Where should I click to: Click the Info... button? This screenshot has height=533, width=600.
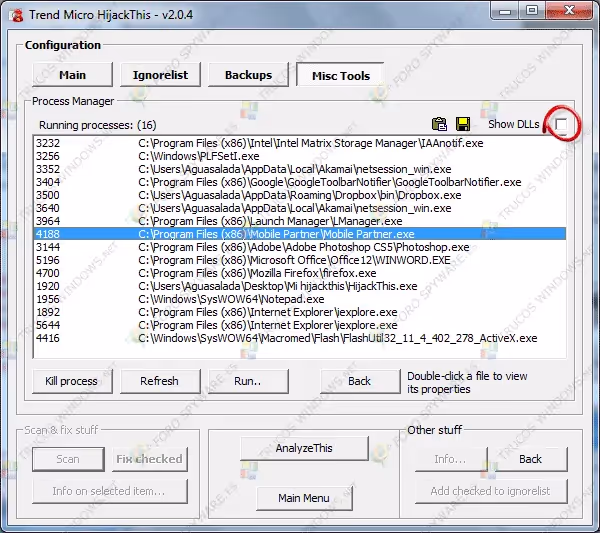pyautogui.click(x=451, y=459)
